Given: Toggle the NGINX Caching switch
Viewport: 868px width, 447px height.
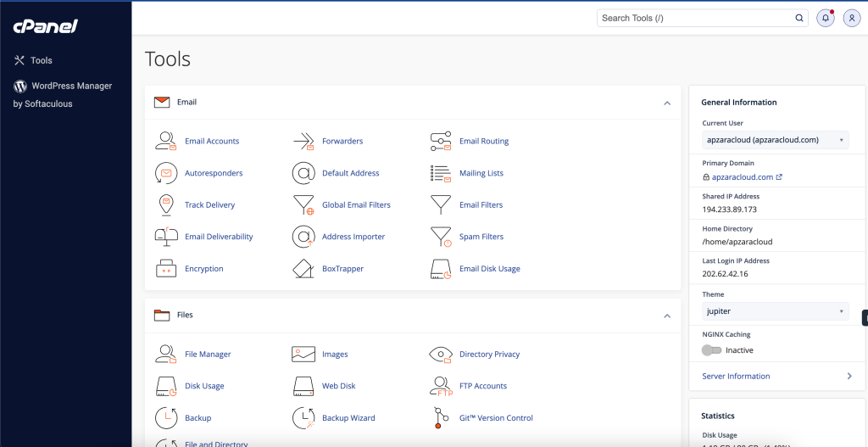Looking at the screenshot, I should click(x=711, y=350).
